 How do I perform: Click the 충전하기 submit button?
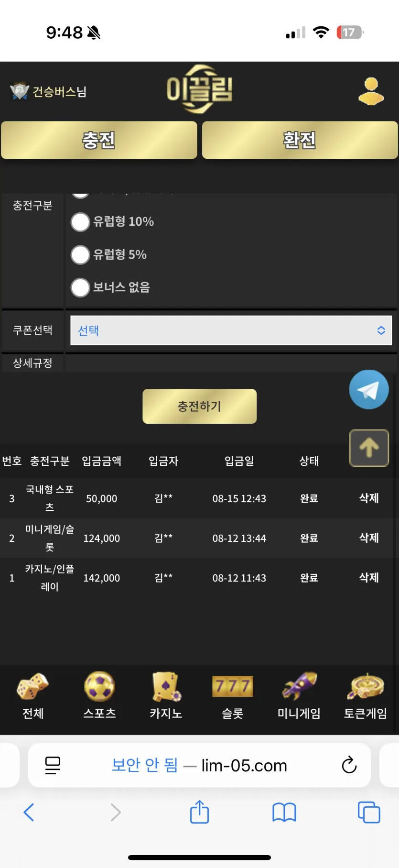tap(199, 407)
